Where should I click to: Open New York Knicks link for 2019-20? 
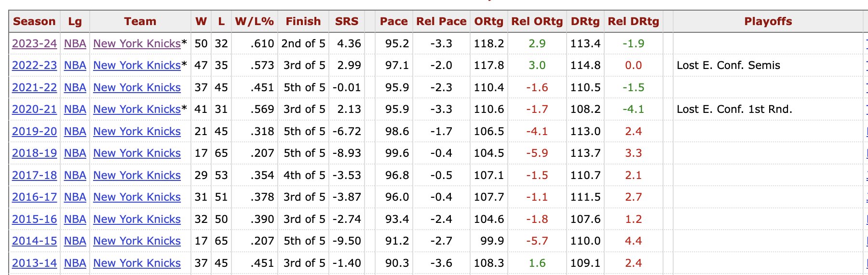pyautogui.click(x=137, y=132)
